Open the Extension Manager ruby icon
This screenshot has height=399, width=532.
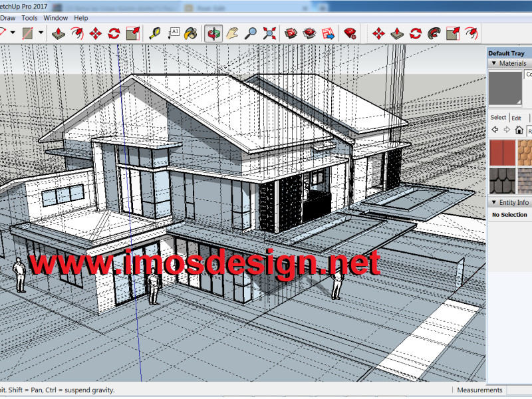[350, 33]
